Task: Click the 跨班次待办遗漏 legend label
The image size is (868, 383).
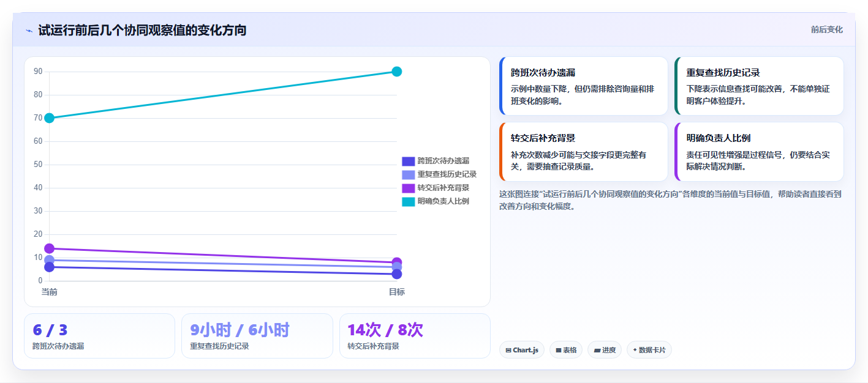Action: 443,161
